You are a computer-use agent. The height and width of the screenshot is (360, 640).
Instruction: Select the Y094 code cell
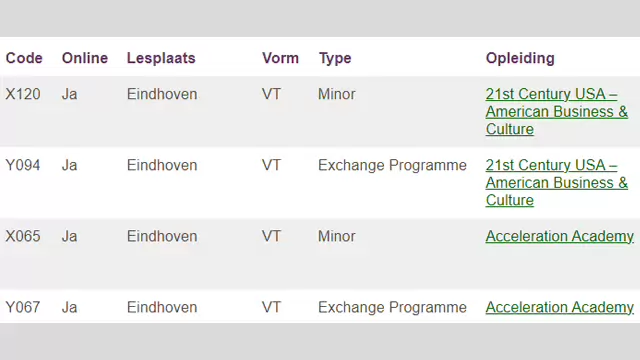coord(23,165)
